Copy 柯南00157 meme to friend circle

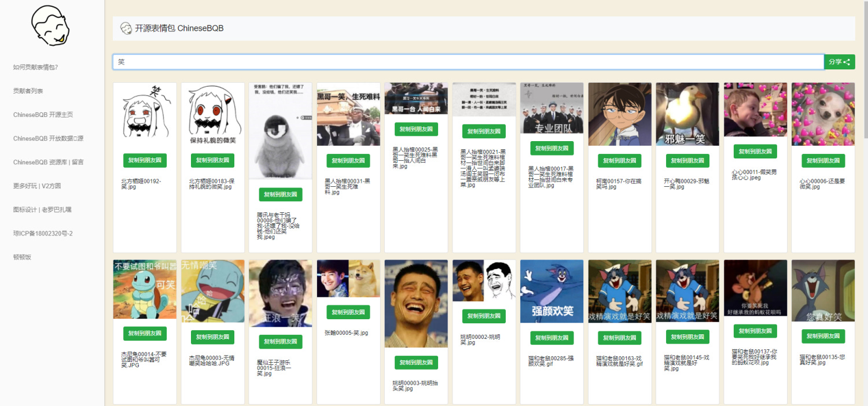[x=620, y=160]
